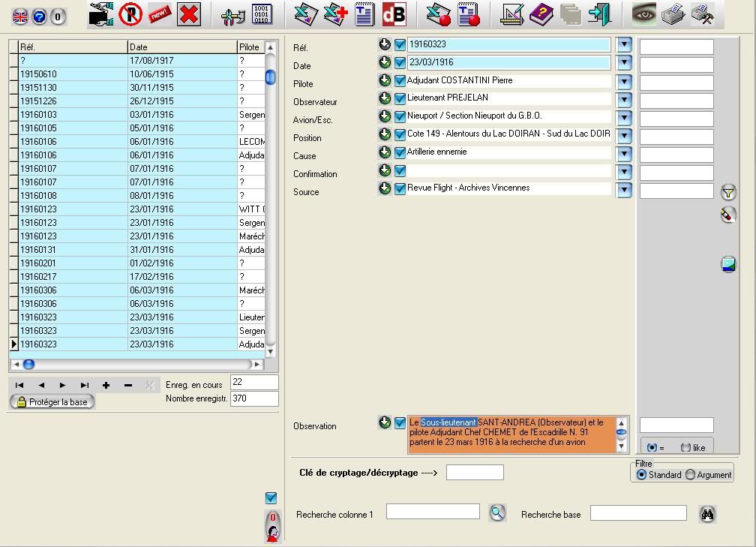
Task: Click Observation text scrollbar down arrow
Action: click(x=622, y=446)
